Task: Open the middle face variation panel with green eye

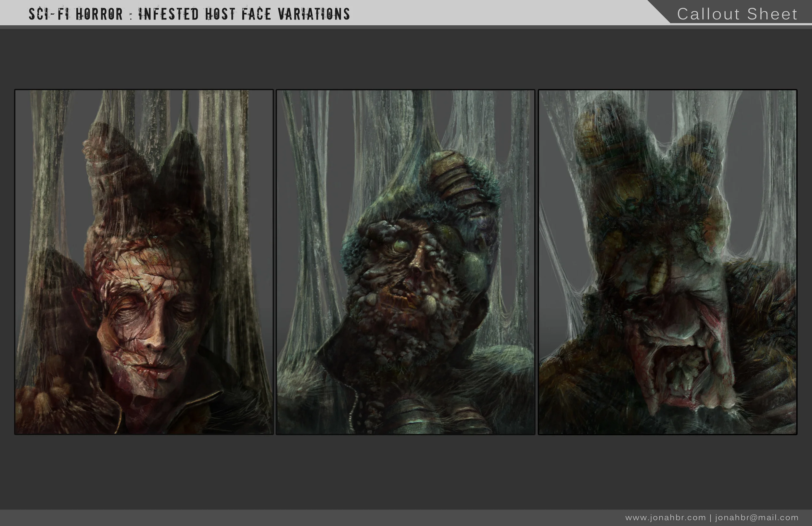Action: [405, 262]
